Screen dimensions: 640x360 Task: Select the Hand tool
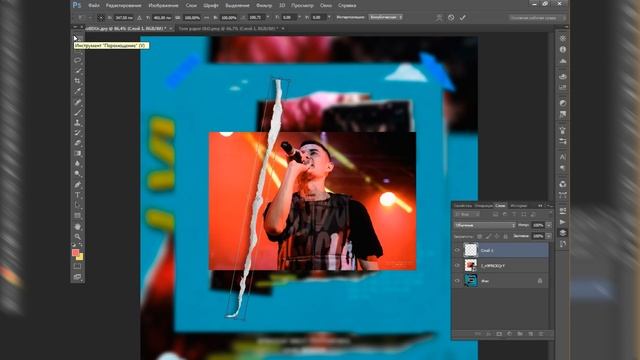[x=77, y=226]
